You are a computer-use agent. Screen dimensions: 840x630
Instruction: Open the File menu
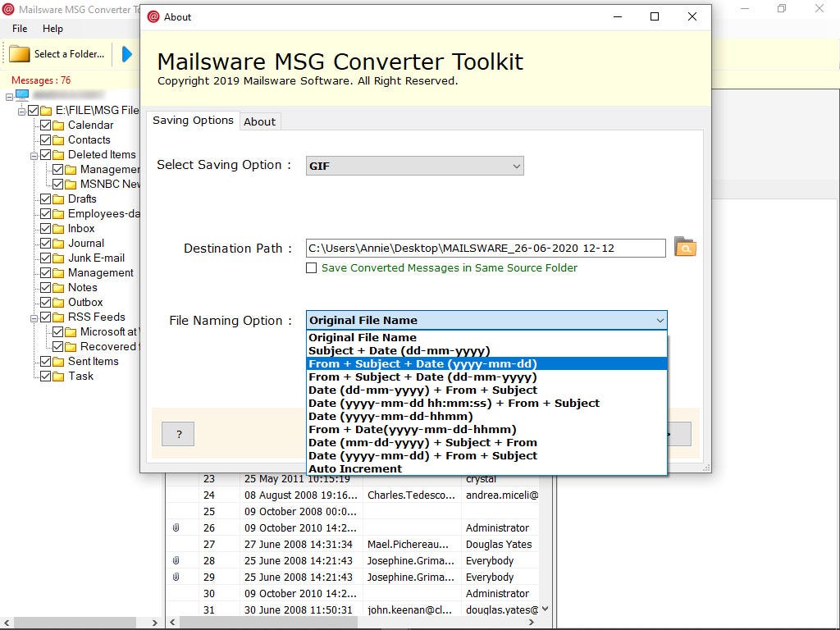[20, 29]
